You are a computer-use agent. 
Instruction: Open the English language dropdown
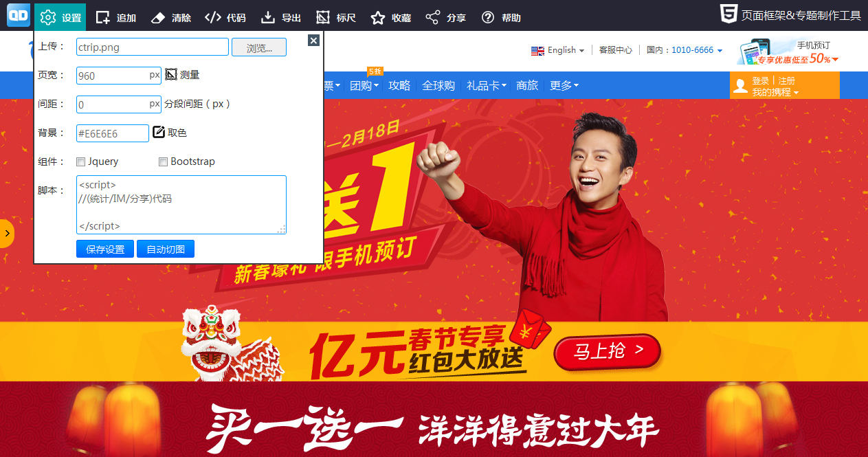click(557, 50)
